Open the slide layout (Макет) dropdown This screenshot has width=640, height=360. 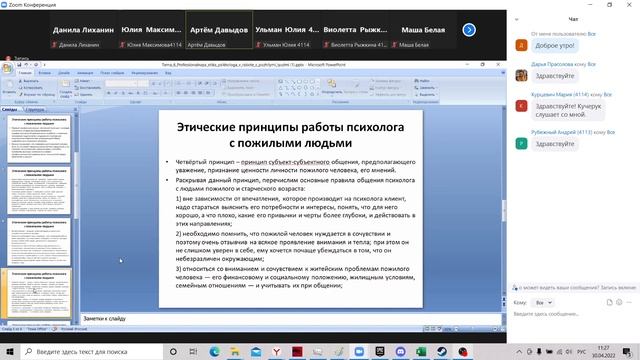pos(82,81)
